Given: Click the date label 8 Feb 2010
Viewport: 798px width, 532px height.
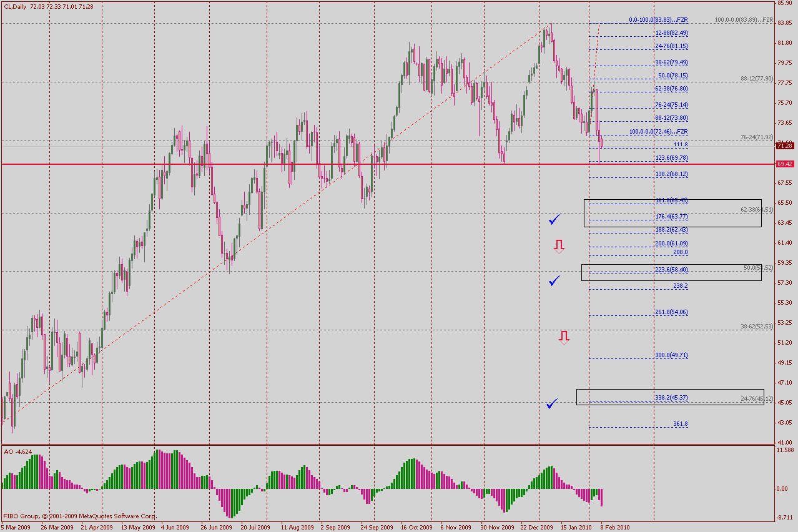Looking at the screenshot, I should click(616, 527).
